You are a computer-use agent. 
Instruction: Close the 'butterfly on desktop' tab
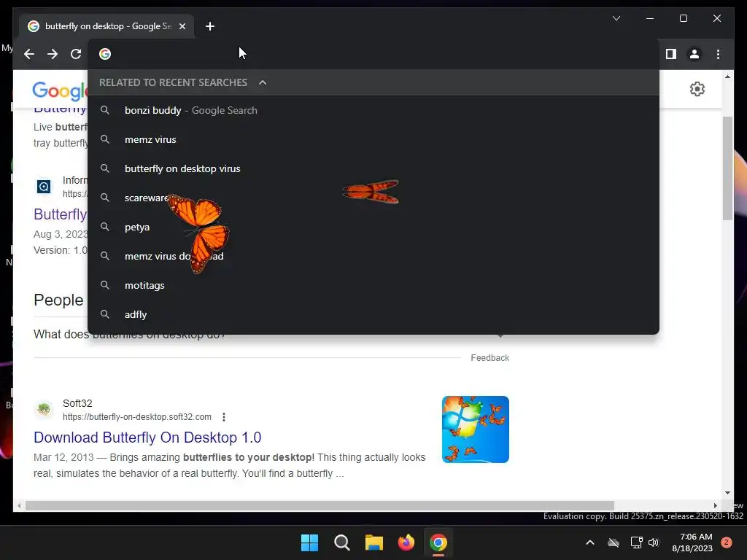coord(182,26)
